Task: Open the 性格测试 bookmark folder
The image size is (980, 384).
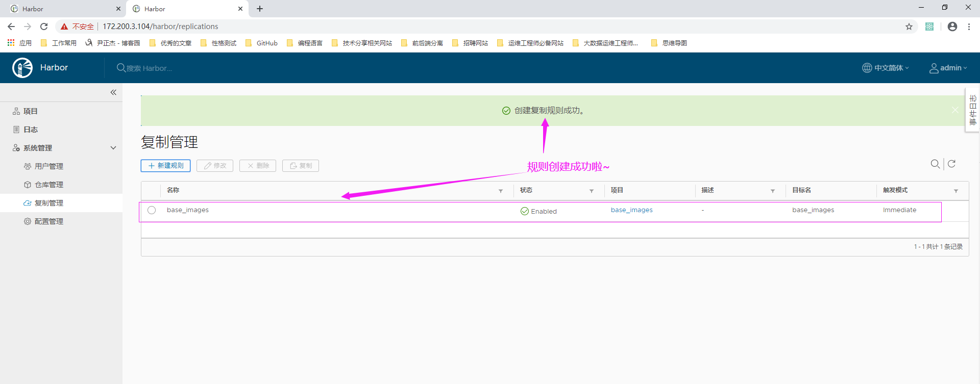Action: [x=218, y=43]
